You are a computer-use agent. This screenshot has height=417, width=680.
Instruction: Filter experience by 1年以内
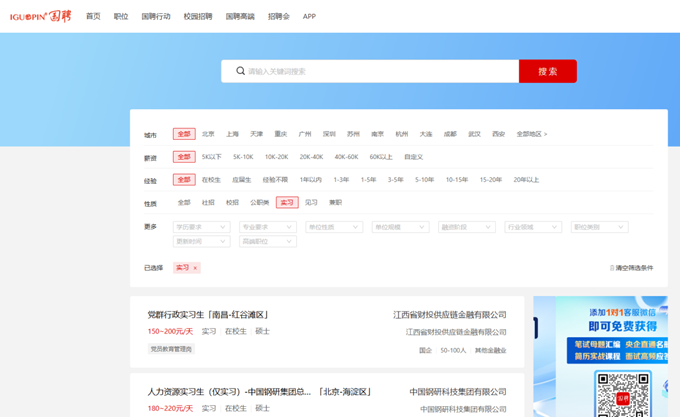pos(311,179)
